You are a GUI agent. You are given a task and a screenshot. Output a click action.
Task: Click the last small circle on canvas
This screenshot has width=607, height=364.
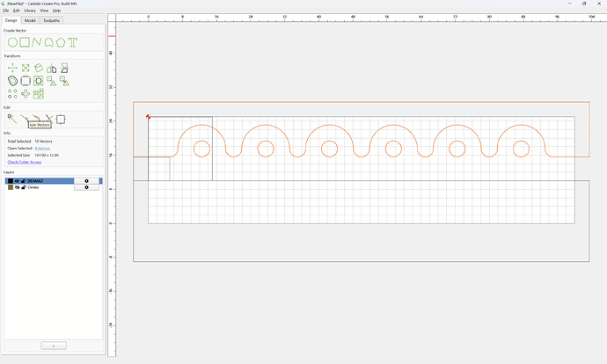(x=521, y=149)
